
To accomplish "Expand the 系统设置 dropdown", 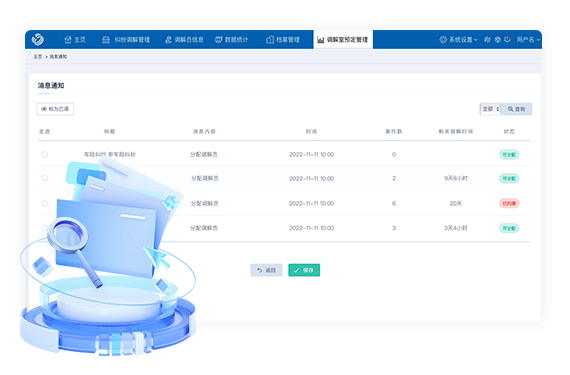I will [458, 40].
